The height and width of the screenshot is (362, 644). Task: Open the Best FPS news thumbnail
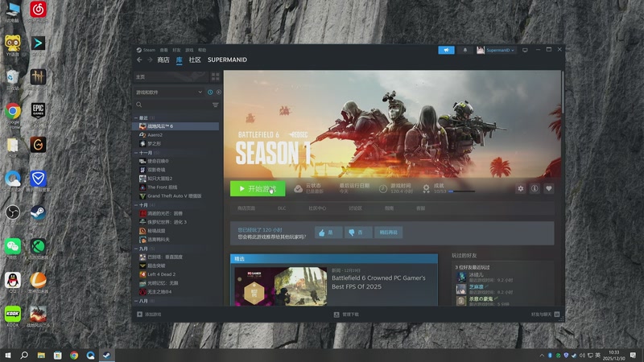[281, 286]
